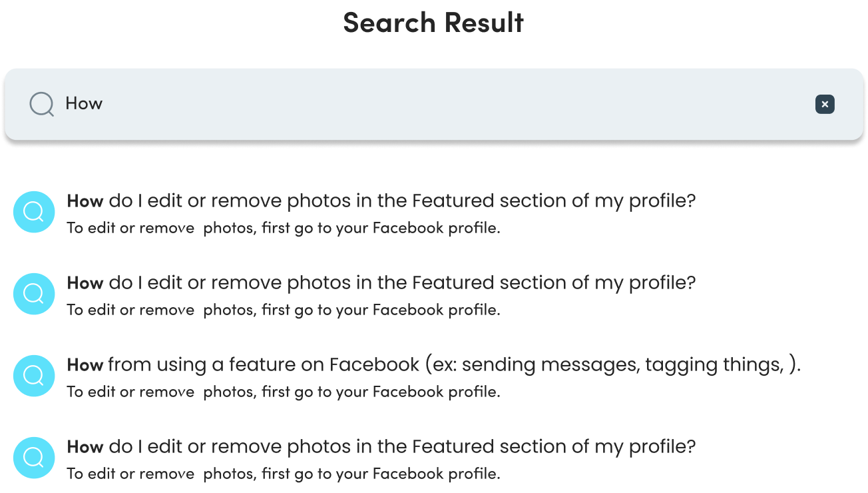
Task: Click bold "How" in the Facebook feature result
Action: 85,365
